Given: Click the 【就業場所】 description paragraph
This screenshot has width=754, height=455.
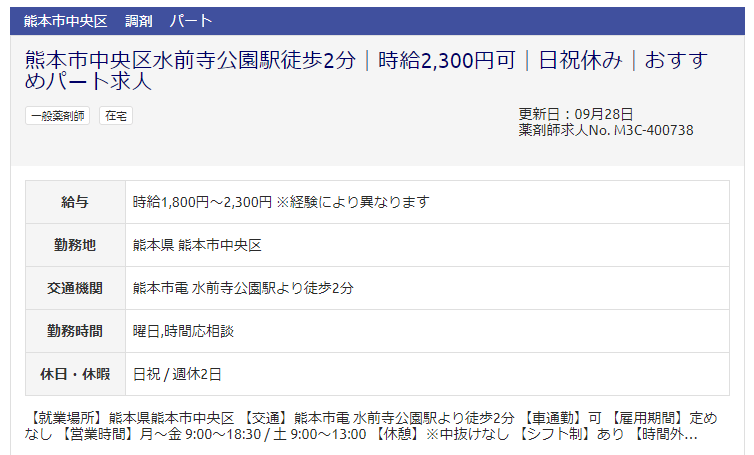Looking at the screenshot, I should [x=371, y=426].
